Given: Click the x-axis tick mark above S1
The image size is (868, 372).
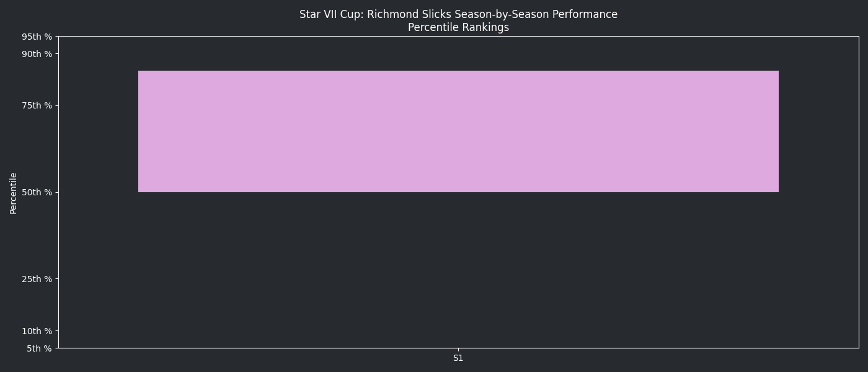Looking at the screenshot, I should pyautogui.click(x=458, y=350).
